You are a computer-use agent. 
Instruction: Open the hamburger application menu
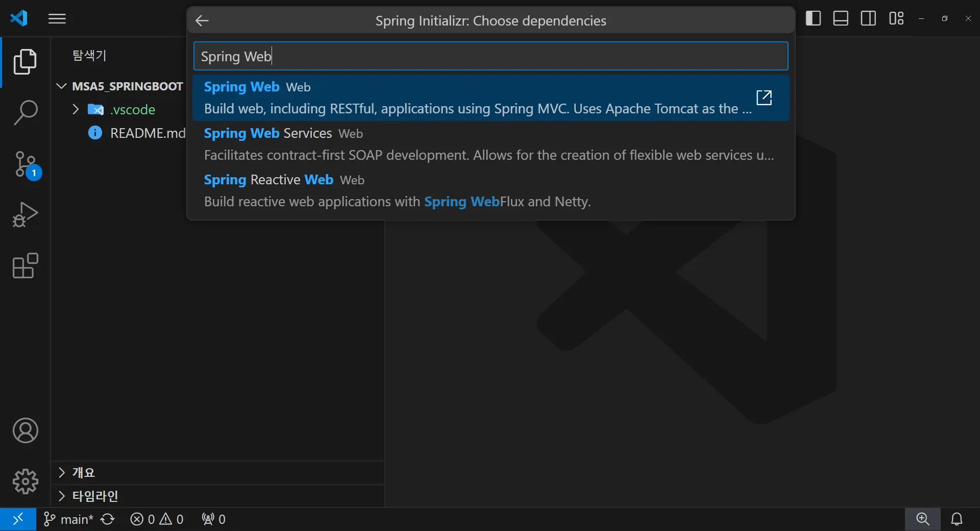[57, 19]
